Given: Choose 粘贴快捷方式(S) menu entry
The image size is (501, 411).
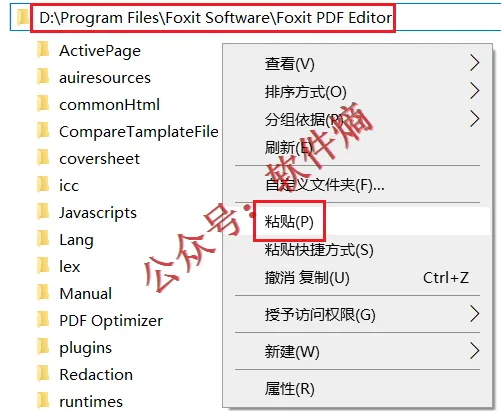Looking at the screenshot, I should (357, 249).
